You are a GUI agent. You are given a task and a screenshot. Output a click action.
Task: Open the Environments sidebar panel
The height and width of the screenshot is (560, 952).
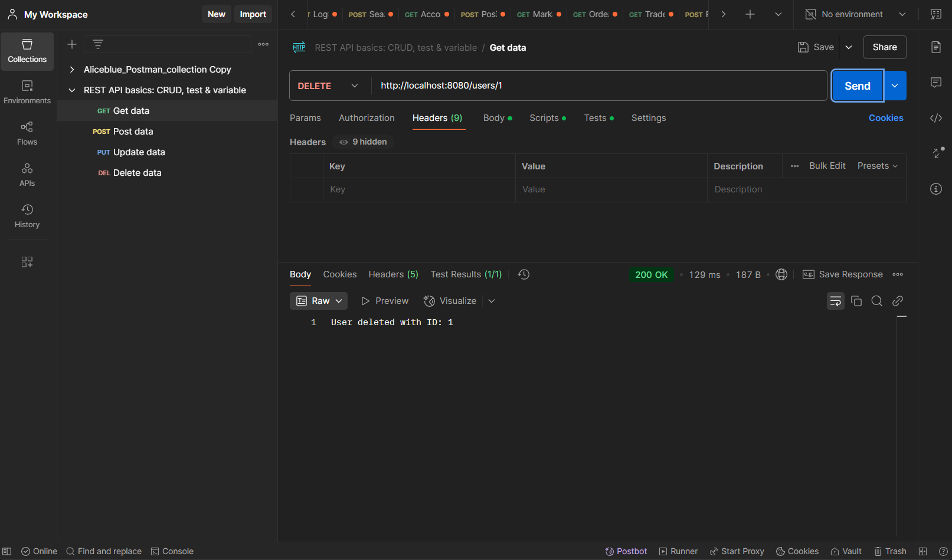coord(27,93)
